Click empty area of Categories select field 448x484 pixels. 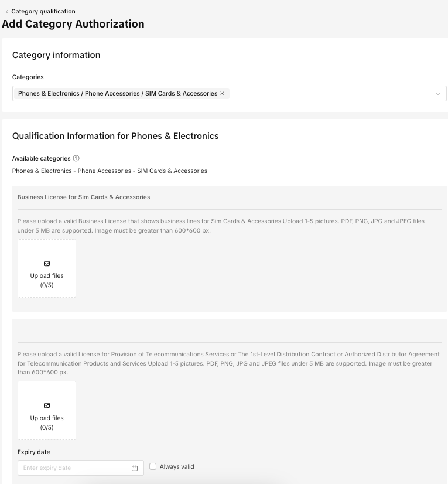coord(328,94)
